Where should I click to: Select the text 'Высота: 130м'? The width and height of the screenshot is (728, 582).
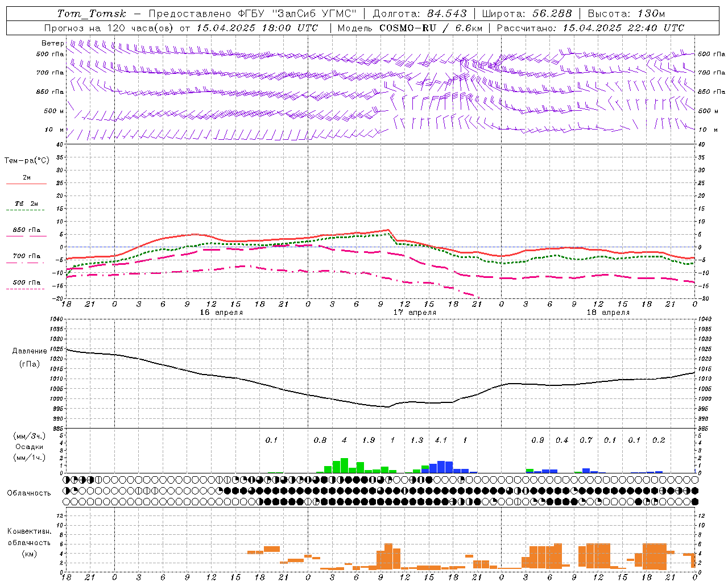626,14
